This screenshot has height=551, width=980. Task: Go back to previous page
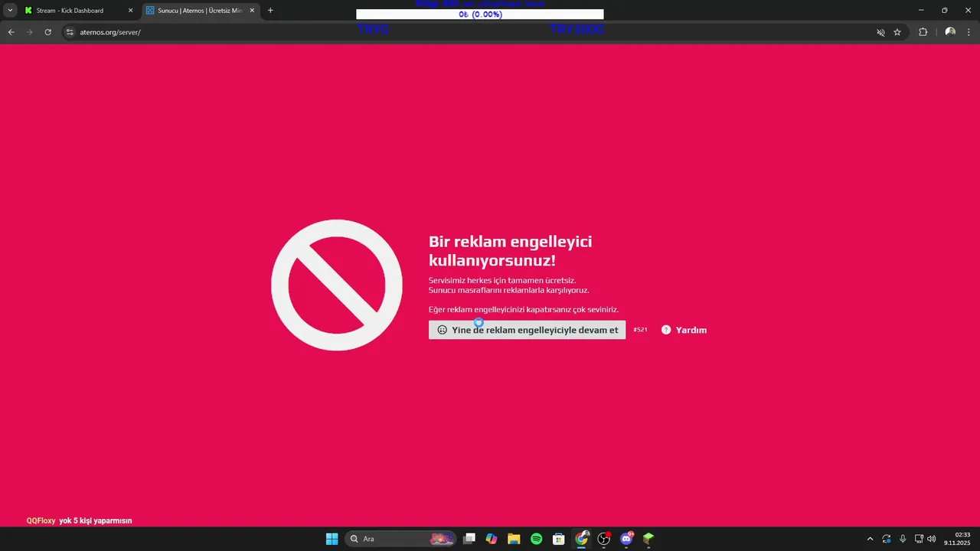(11, 32)
